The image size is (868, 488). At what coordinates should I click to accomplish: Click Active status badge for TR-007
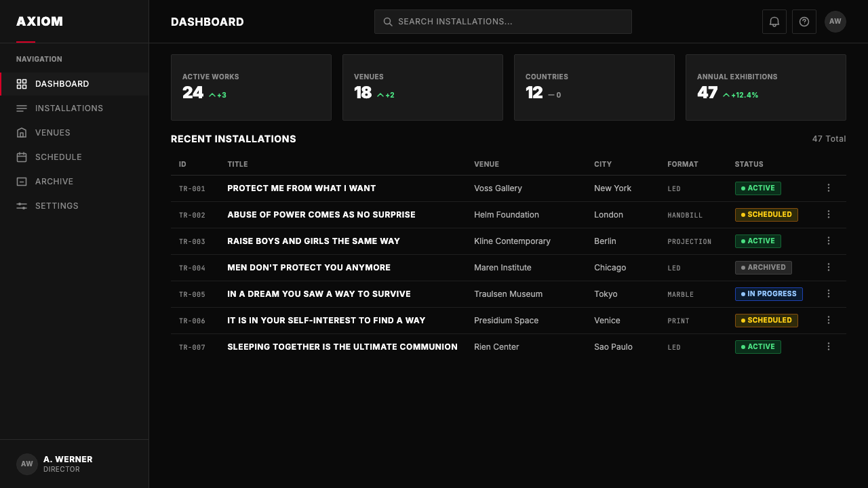758,347
